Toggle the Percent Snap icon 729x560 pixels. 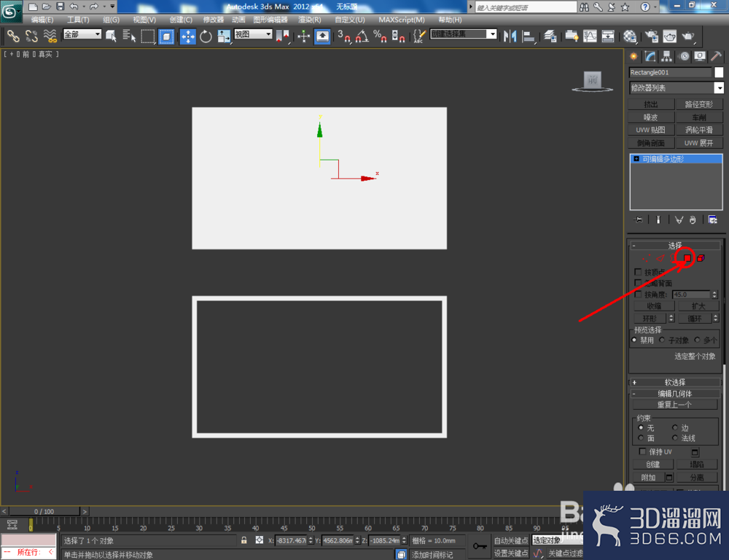point(380,36)
